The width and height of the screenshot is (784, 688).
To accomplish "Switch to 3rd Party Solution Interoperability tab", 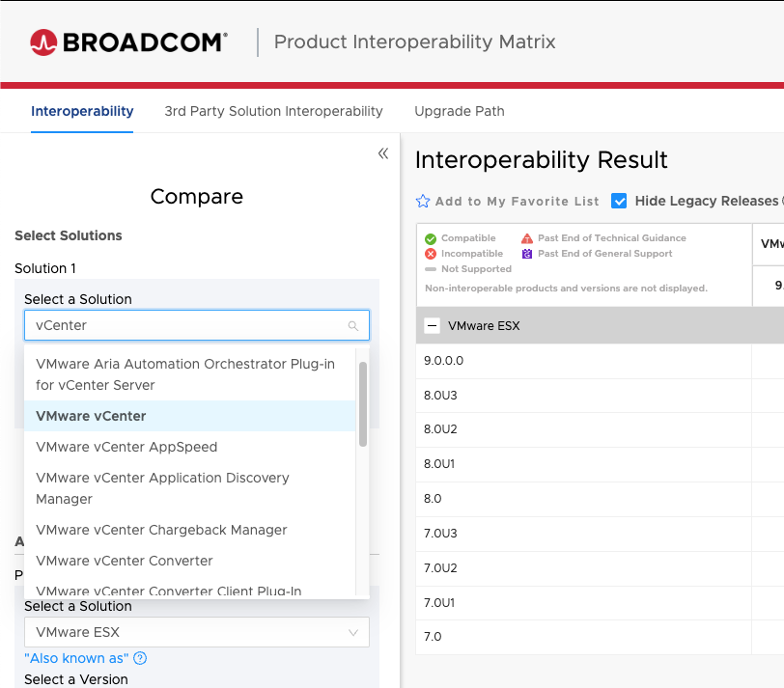I will click(x=273, y=111).
